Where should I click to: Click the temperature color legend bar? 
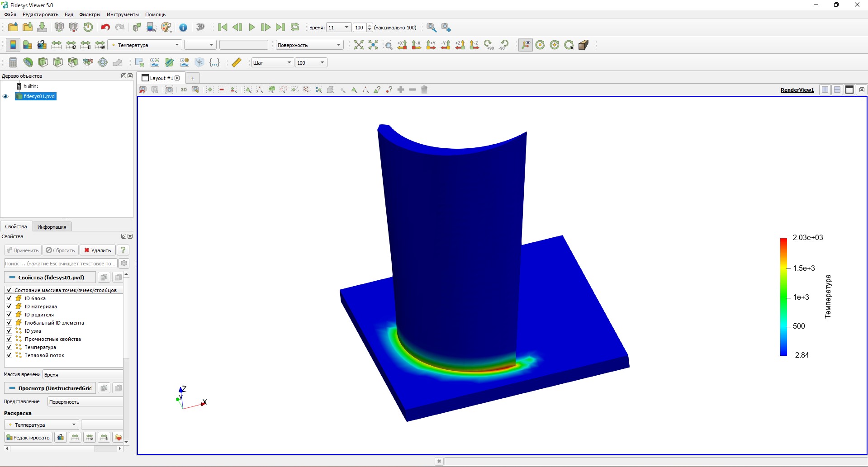tap(783, 297)
